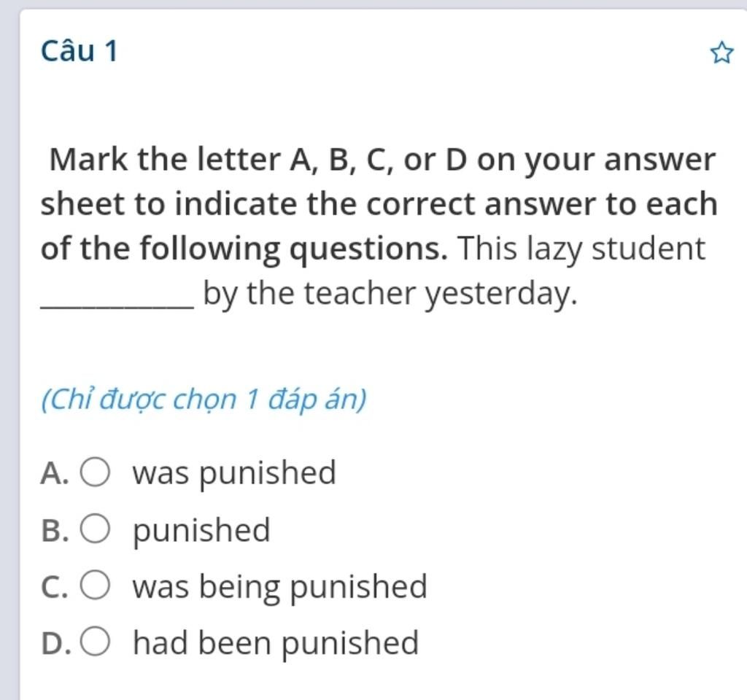Click the 'Câu 1' question heading
This screenshot has height=700, width=747.
(79, 50)
